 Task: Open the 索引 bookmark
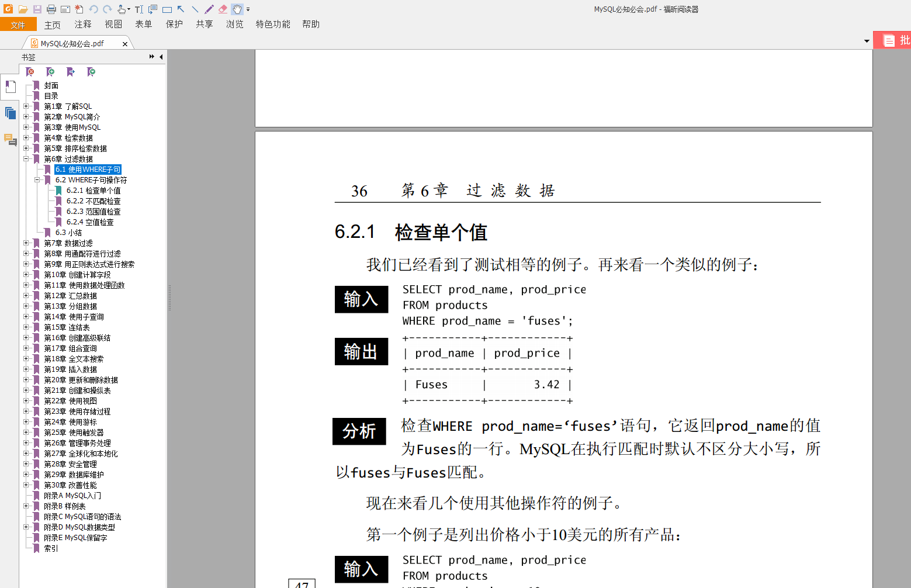(x=51, y=548)
